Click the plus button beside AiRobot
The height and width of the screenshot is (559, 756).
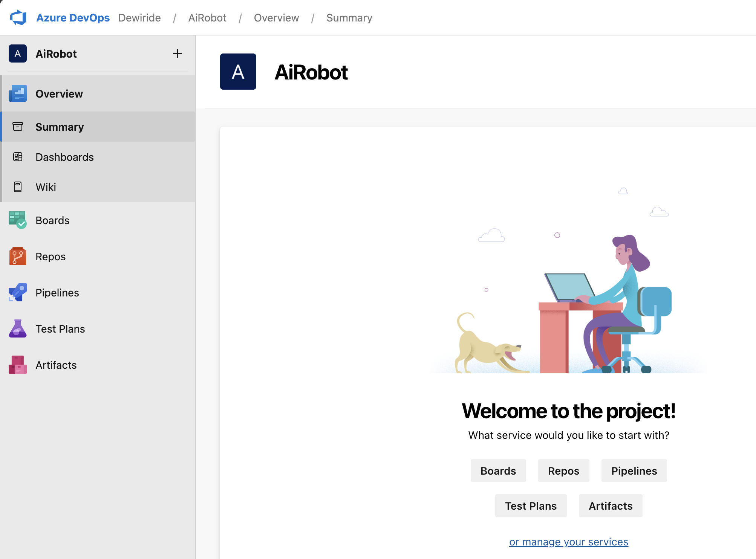click(x=177, y=54)
